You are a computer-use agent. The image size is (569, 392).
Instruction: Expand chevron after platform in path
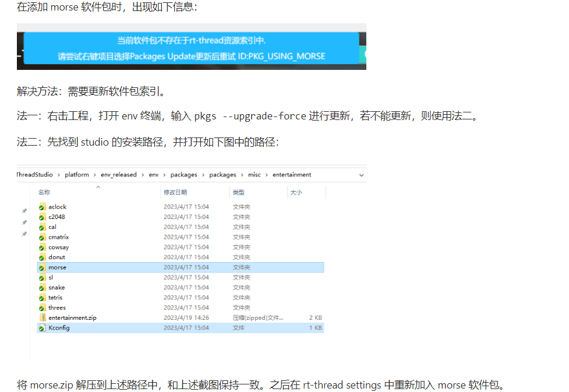(x=95, y=175)
